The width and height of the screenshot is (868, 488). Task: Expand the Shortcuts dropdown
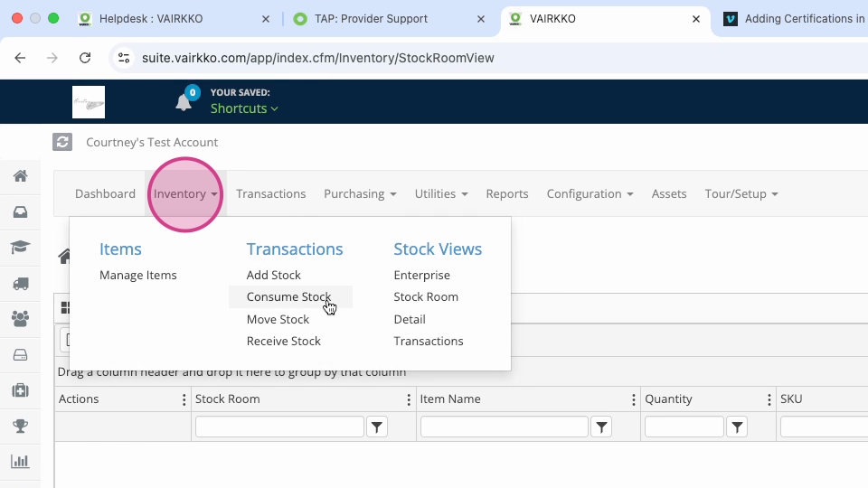[244, 108]
